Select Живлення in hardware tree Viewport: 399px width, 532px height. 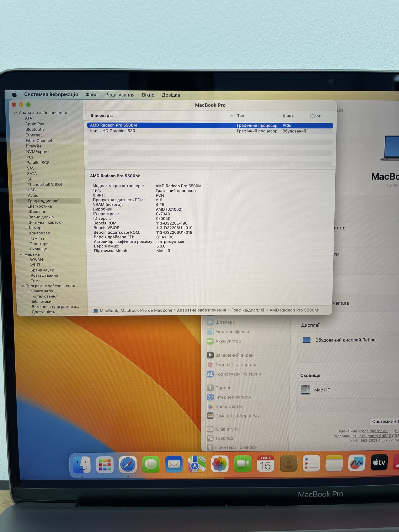tap(38, 212)
